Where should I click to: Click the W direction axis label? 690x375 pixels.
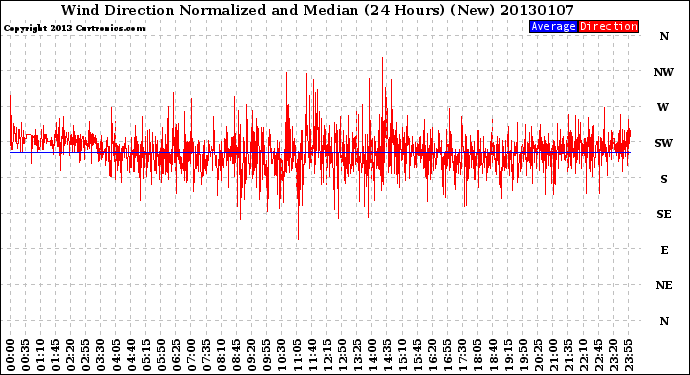tap(663, 107)
